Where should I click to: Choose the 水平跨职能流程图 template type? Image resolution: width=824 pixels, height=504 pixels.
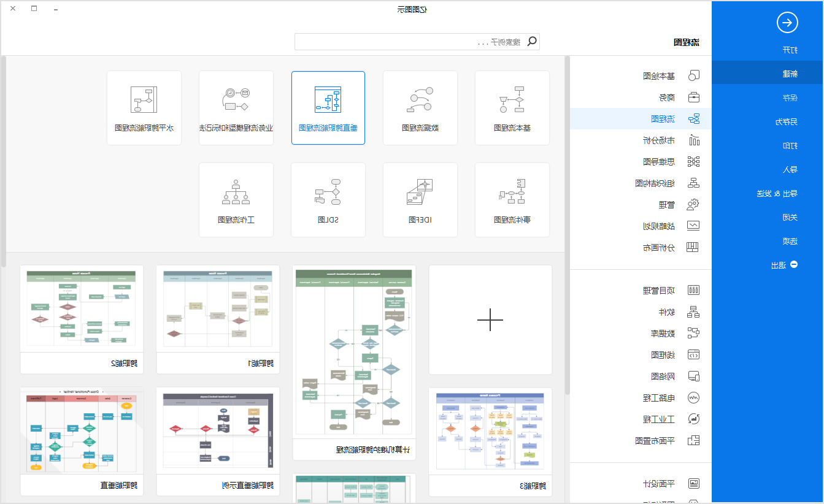point(144,108)
